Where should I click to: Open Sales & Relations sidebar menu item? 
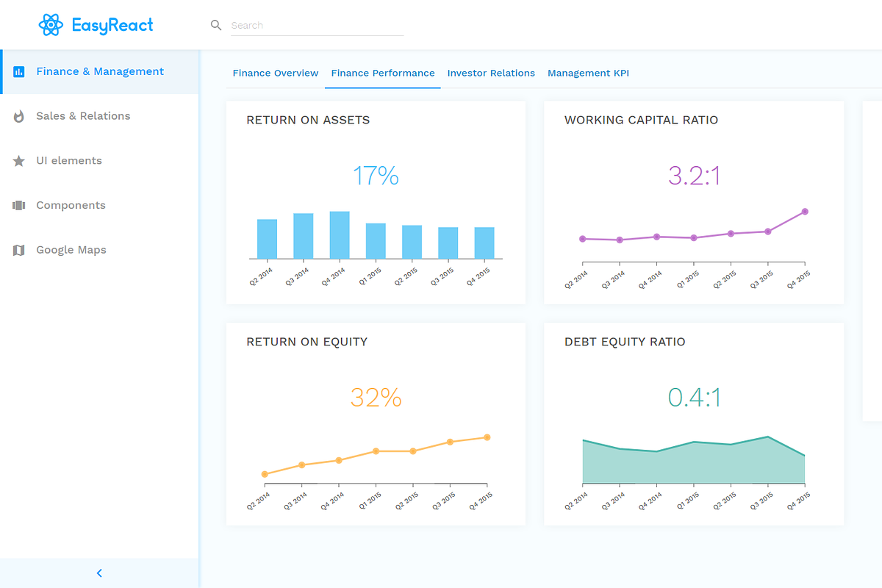[83, 116]
